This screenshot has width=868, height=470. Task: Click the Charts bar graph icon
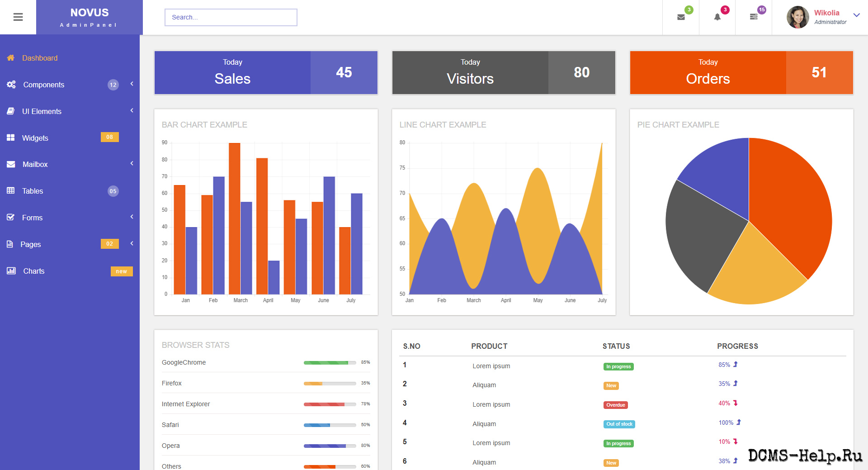[11, 271]
